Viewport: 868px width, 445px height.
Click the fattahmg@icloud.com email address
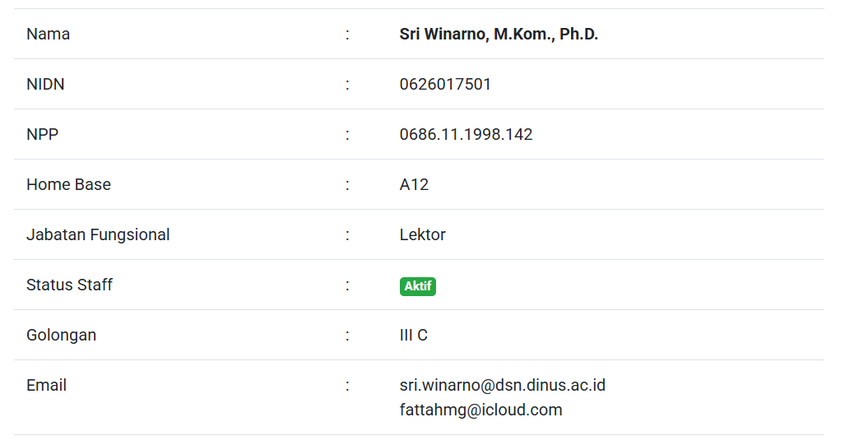(x=480, y=410)
